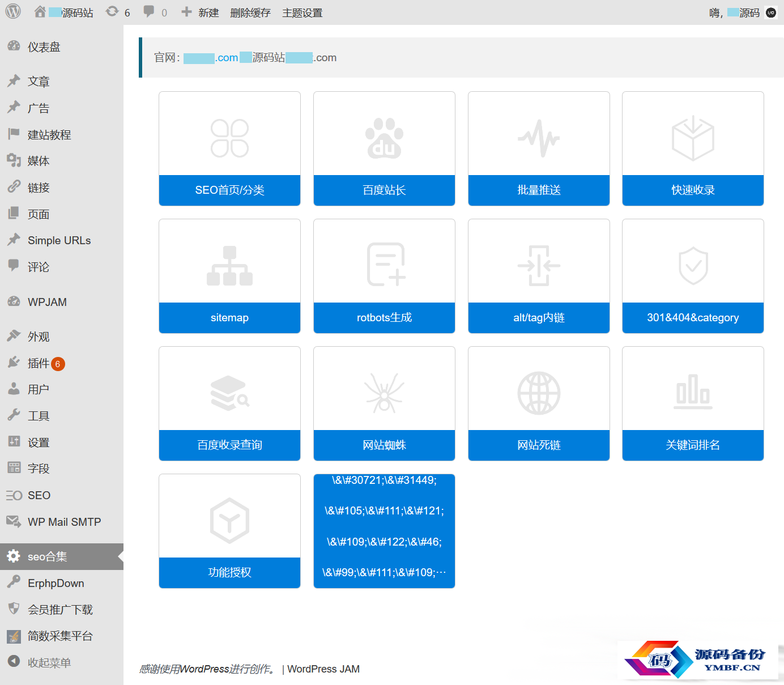Click the alt/tag内链 button
The height and width of the screenshot is (685, 784).
pyautogui.click(x=539, y=317)
